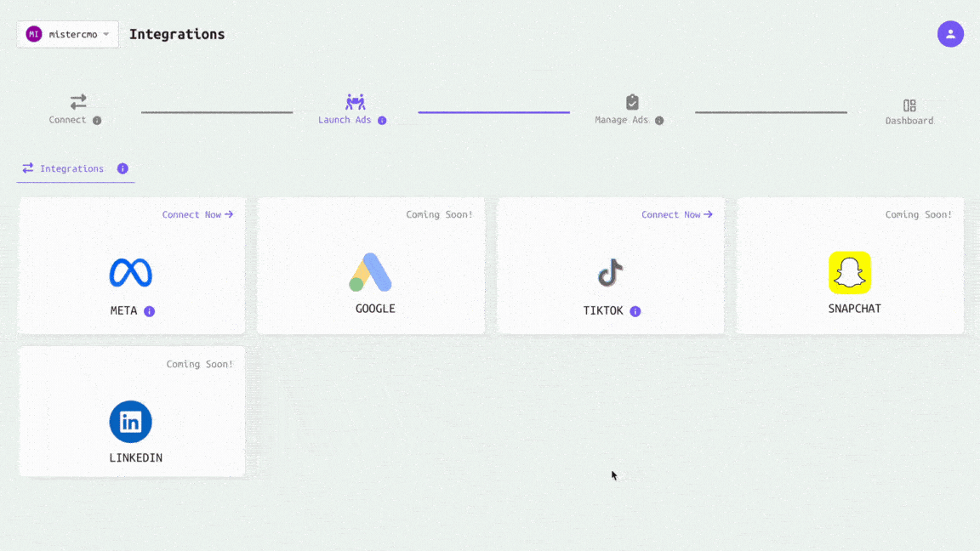Screen dimensions: 980x551
Task: Select the Integrations tab
Action: [x=65, y=168]
